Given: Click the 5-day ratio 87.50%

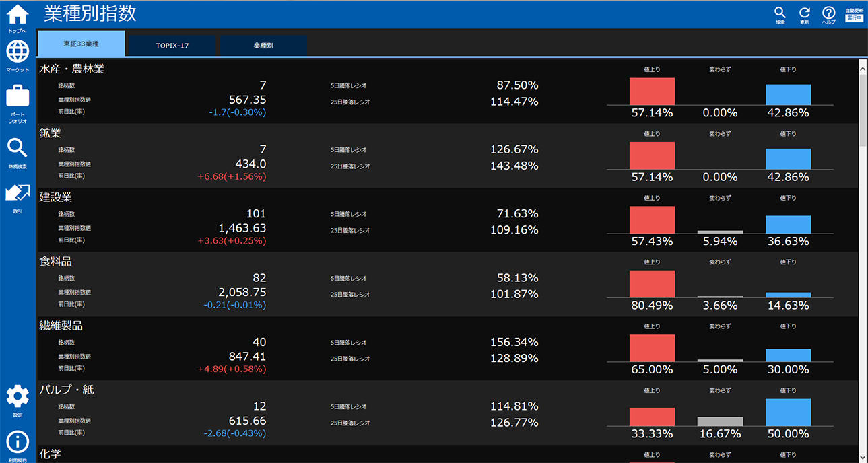Looking at the screenshot, I should pyautogui.click(x=517, y=85).
